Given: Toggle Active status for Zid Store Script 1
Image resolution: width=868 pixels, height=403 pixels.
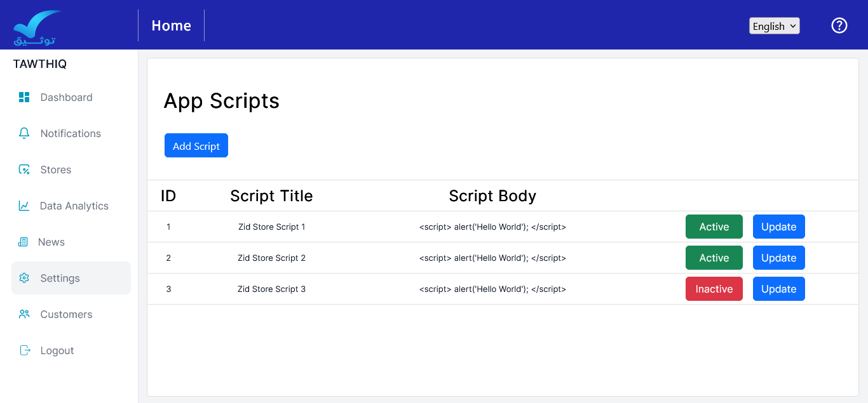Looking at the screenshot, I should (714, 227).
